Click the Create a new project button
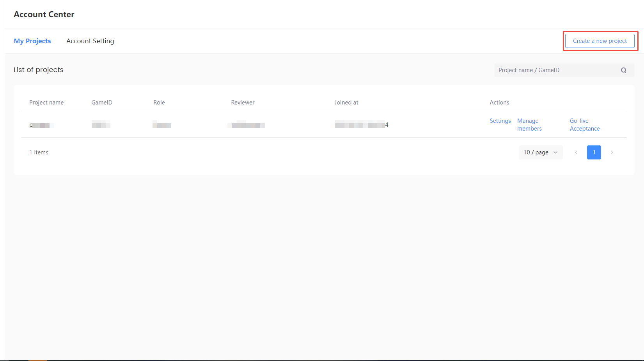The width and height of the screenshot is (644, 361). click(600, 41)
